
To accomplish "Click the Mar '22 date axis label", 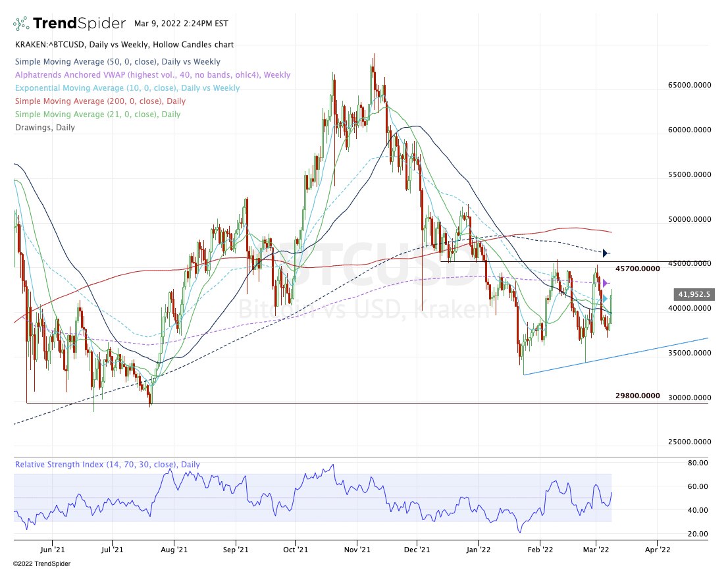I will click(596, 550).
